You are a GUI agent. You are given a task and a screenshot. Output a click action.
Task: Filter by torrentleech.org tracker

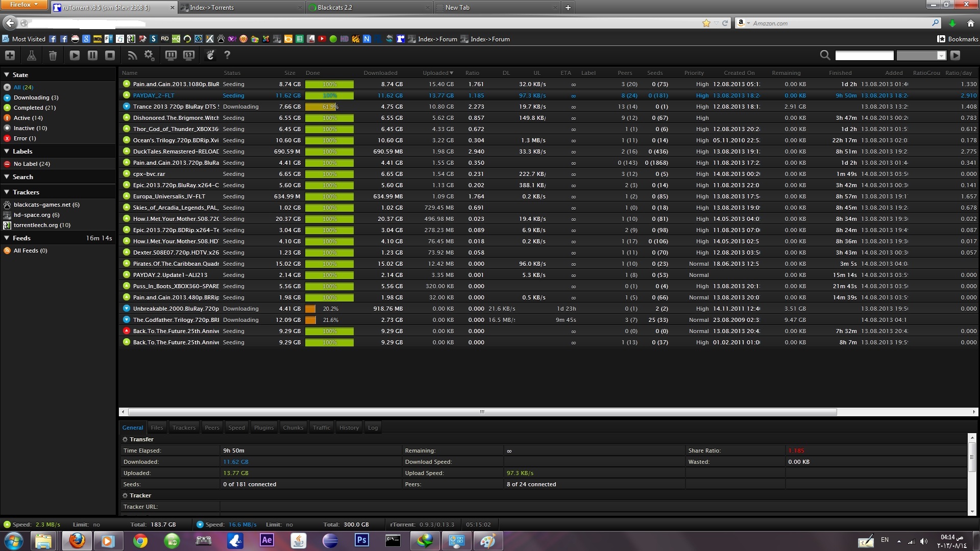(x=42, y=225)
